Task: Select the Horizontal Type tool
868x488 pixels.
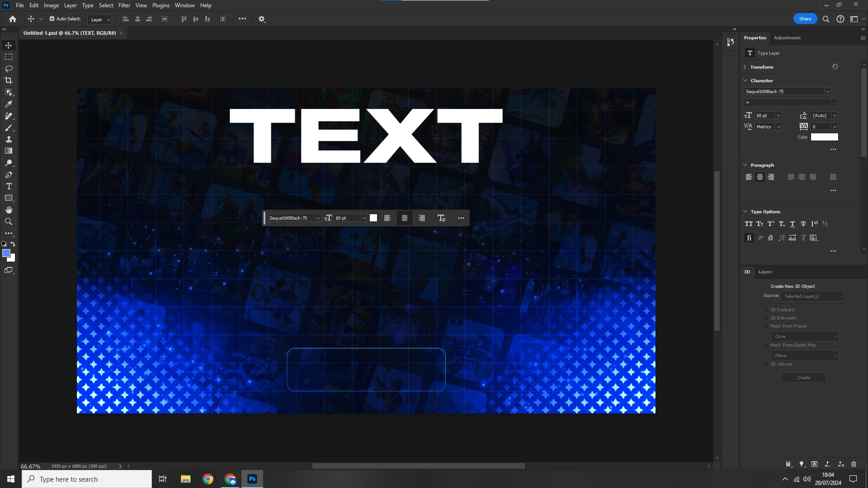Action: click(9, 187)
